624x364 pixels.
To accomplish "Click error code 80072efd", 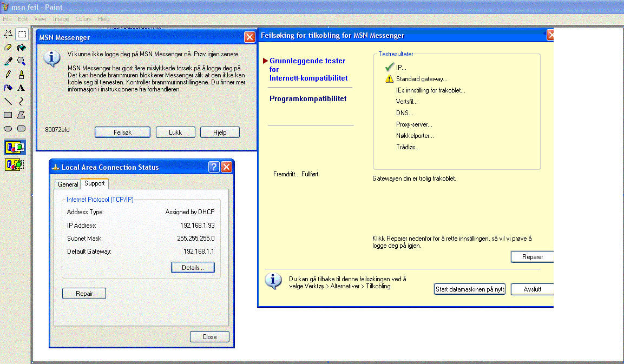I will [x=57, y=130].
